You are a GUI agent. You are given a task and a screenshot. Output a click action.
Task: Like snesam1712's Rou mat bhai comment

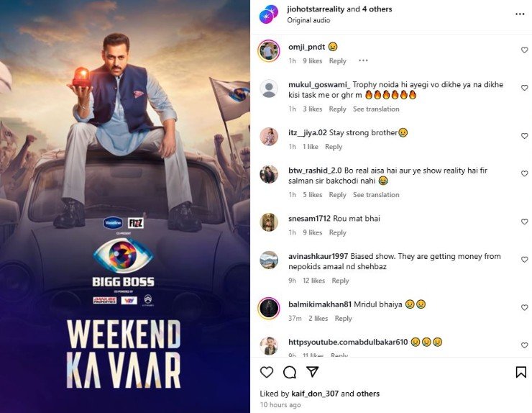525,222
